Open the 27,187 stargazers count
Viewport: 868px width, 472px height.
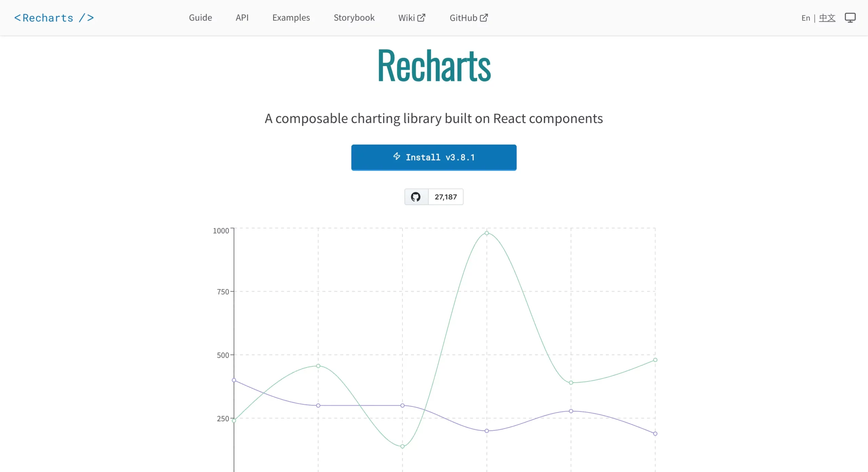coord(446,197)
